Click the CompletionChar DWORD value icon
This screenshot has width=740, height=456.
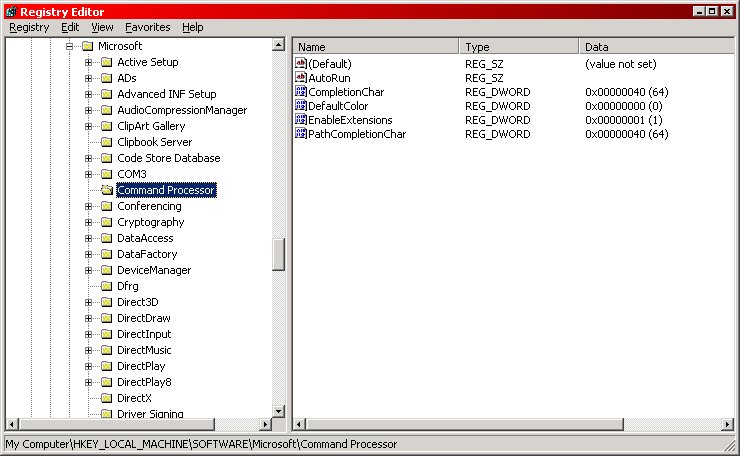click(x=301, y=92)
